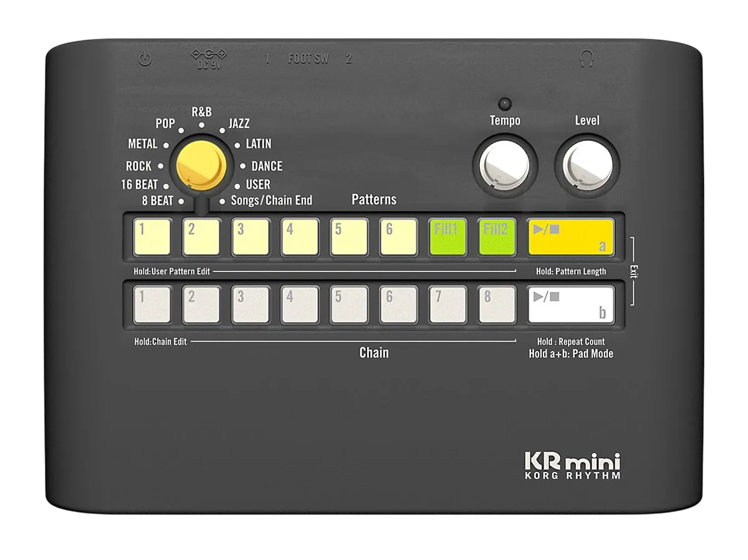
Task: Choose chain pad 8 in Chain row
Action: (x=497, y=304)
